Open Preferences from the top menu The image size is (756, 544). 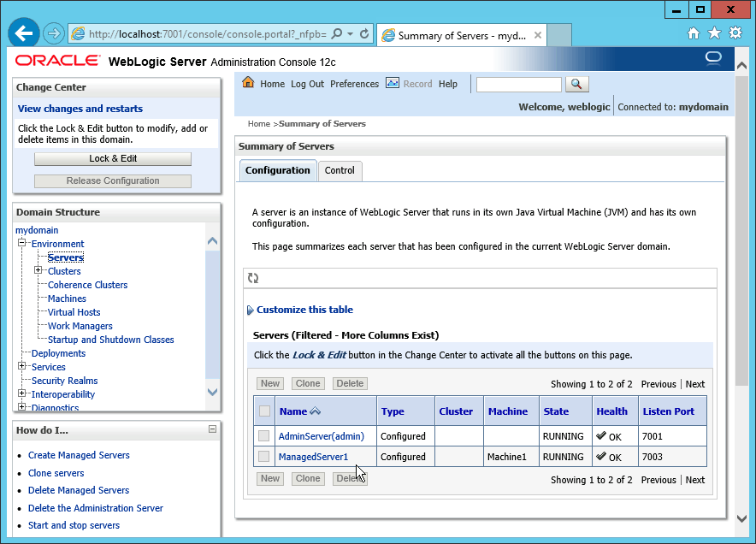tap(354, 84)
